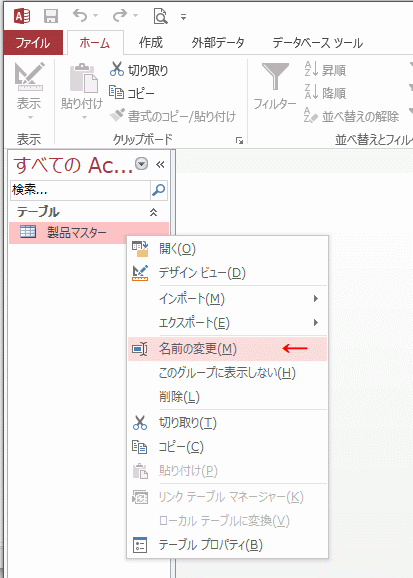Click the Print Preview icon in quick access toolbar
The image size is (413, 578).
point(160,16)
